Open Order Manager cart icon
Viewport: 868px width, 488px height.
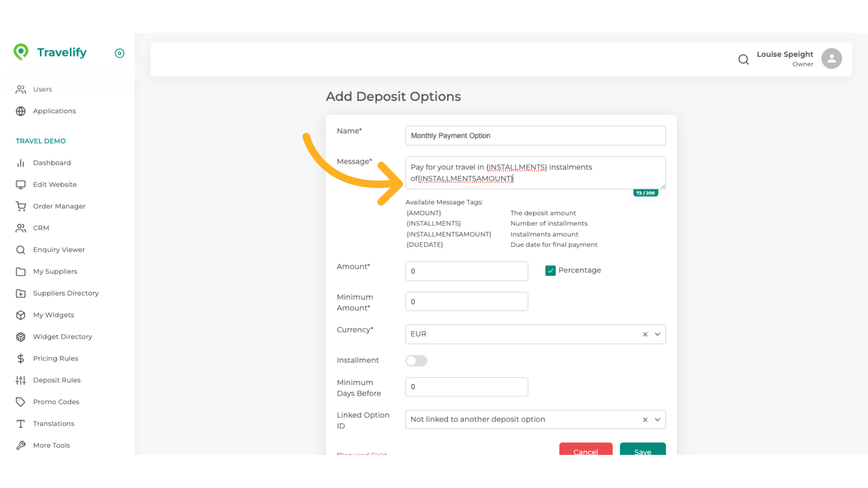click(x=21, y=206)
